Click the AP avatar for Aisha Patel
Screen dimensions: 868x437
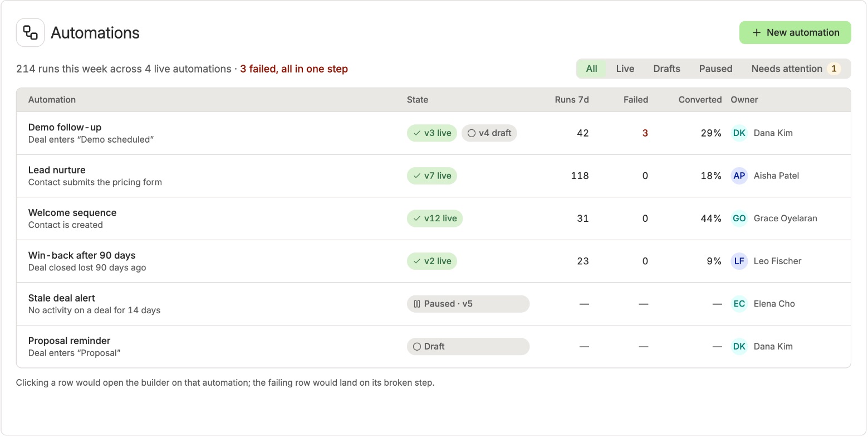739,176
